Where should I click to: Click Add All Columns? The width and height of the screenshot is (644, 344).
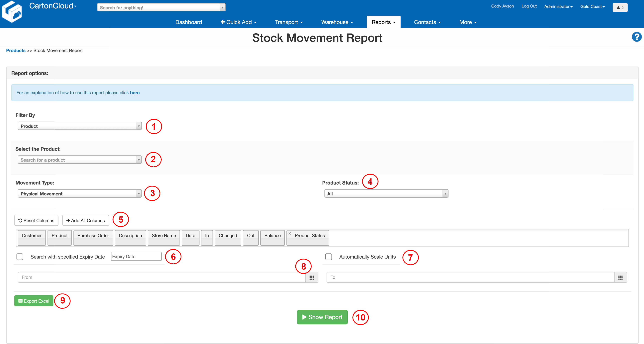coord(85,220)
